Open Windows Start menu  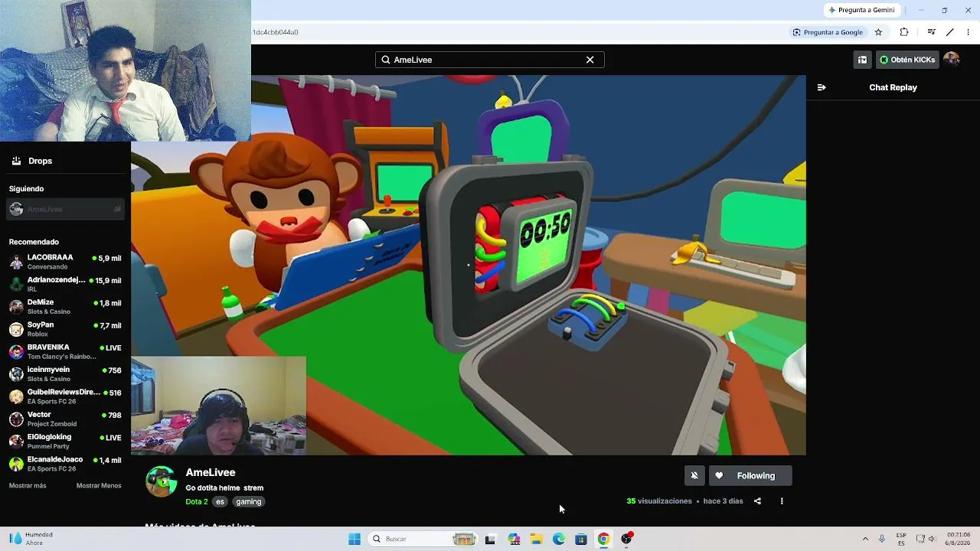354,539
